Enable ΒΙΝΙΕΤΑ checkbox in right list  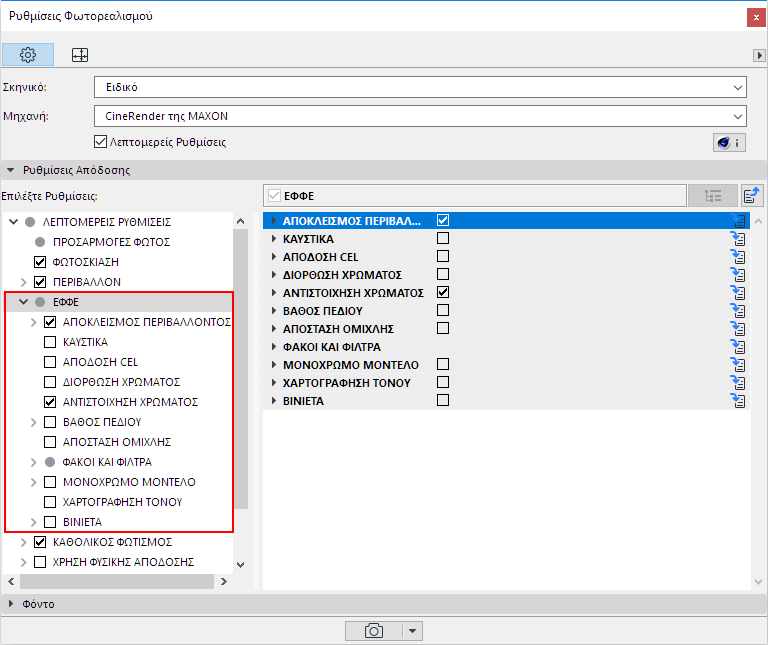(x=443, y=400)
